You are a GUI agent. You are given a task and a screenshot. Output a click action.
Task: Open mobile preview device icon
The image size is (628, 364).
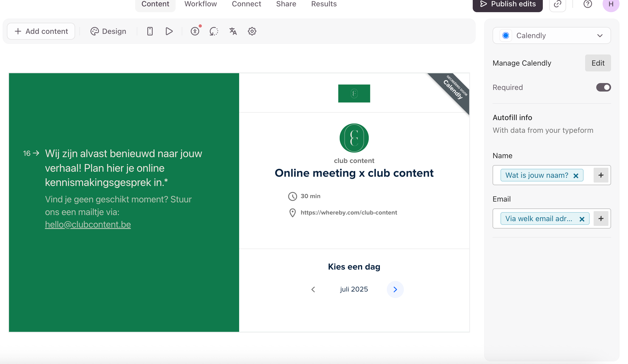[x=150, y=31]
